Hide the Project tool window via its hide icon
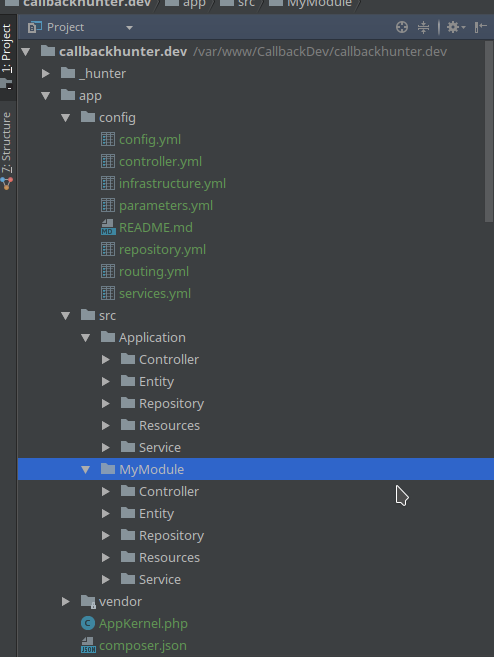 coord(480,27)
